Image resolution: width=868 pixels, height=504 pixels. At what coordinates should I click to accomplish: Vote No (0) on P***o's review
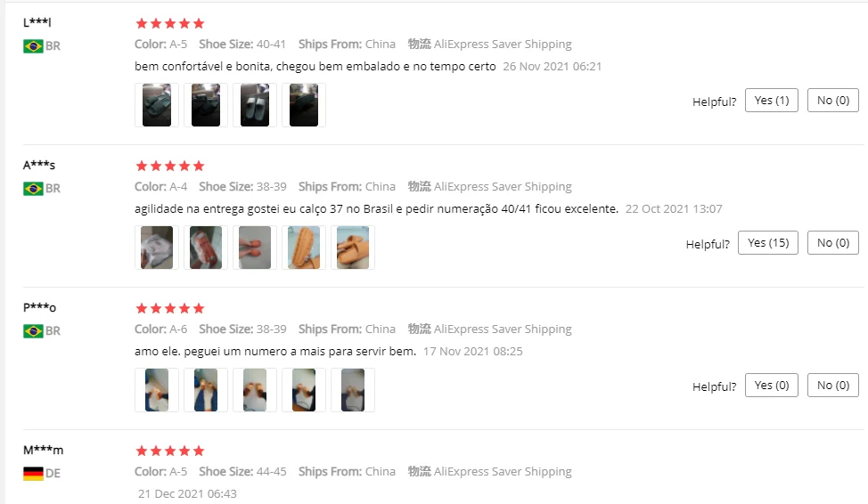[x=832, y=385]
